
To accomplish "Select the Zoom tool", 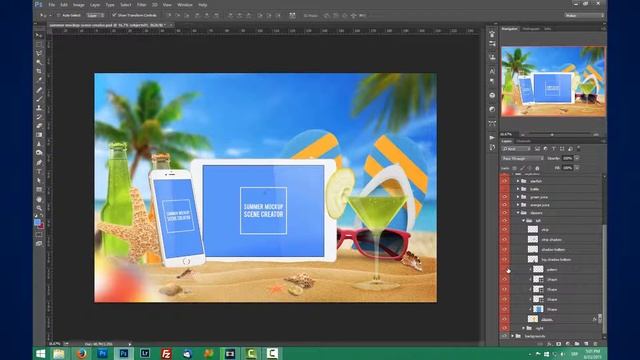I will point(39,208).
